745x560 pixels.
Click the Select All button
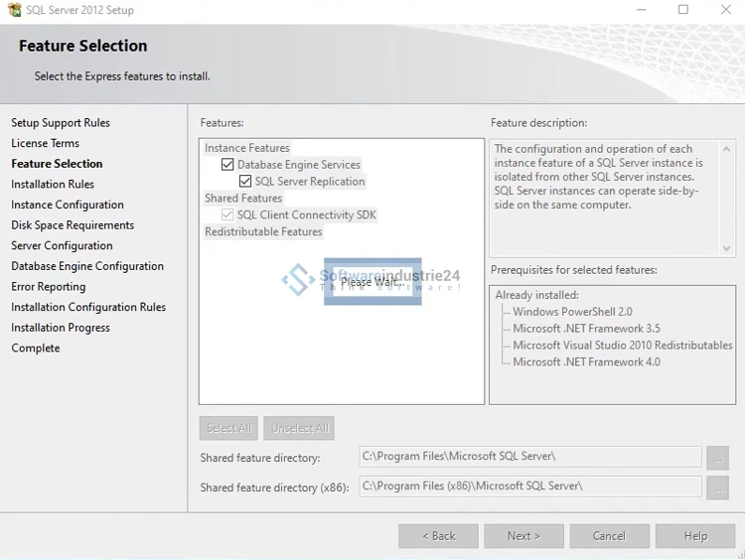coord(228,428)
